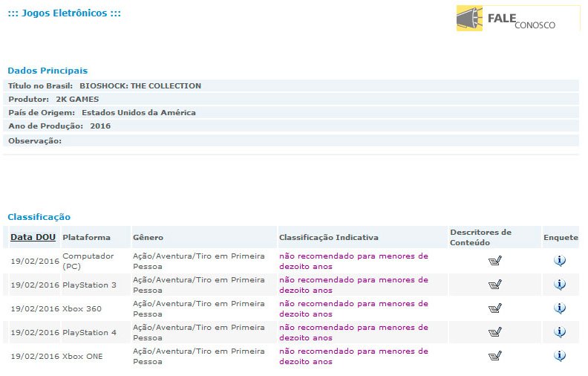This screenshot has height=376, width=588.
Task: Open content descriptors for Xbox ONE row
Action: point(495,356)
